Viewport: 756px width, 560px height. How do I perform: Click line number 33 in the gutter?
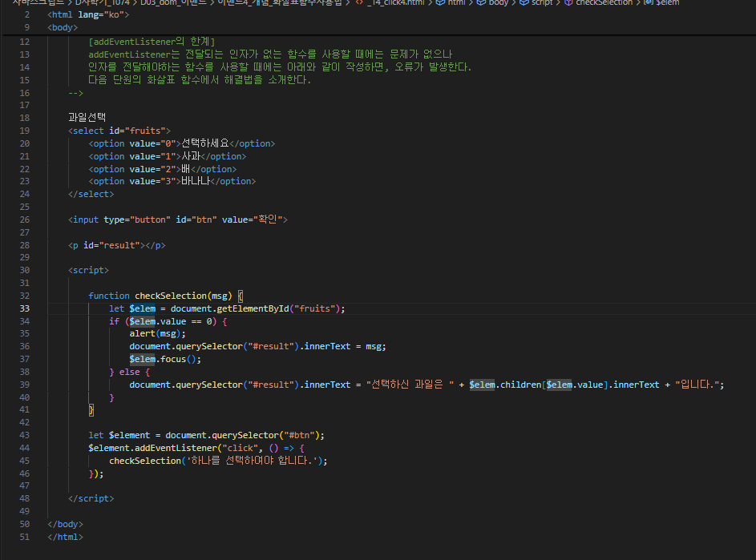(x=25, y=308)
